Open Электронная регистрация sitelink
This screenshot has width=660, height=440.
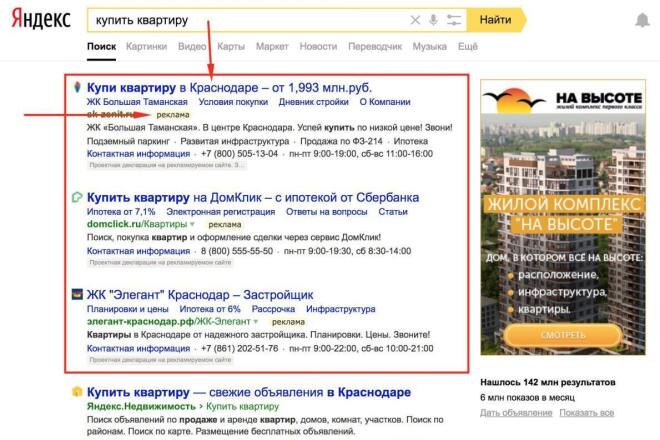tap(221, 212)
